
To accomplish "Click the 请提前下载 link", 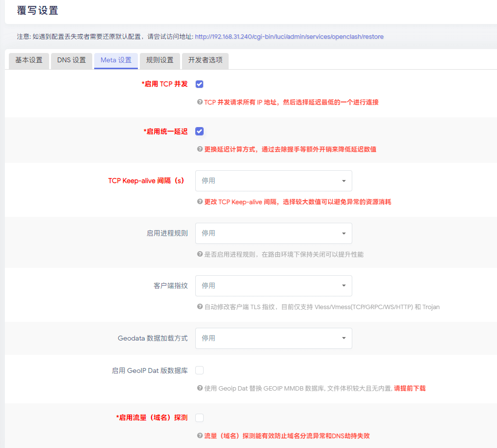I will pyautogui.click(x=410, y=388).
